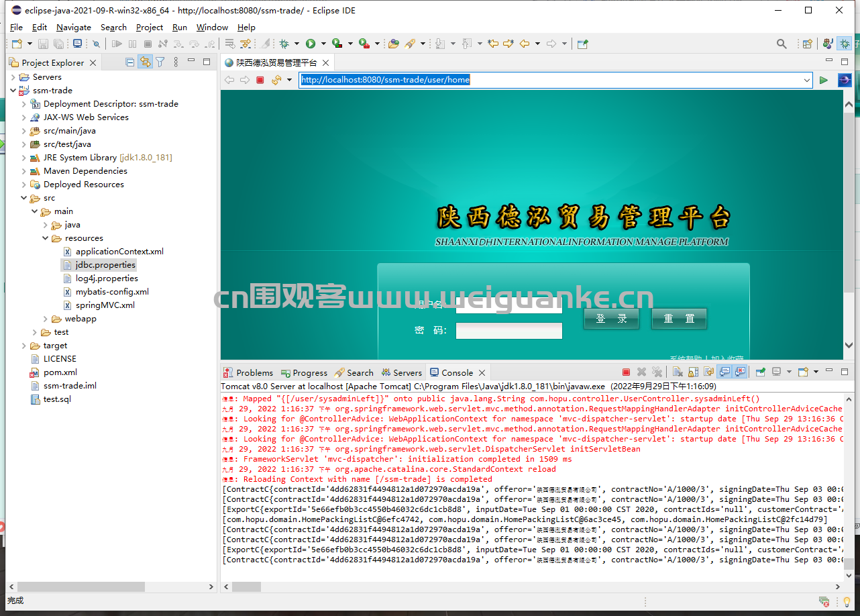Screen dimensions: 860x616
Task: Click the 重置 reset button
Action: [679, 319]
